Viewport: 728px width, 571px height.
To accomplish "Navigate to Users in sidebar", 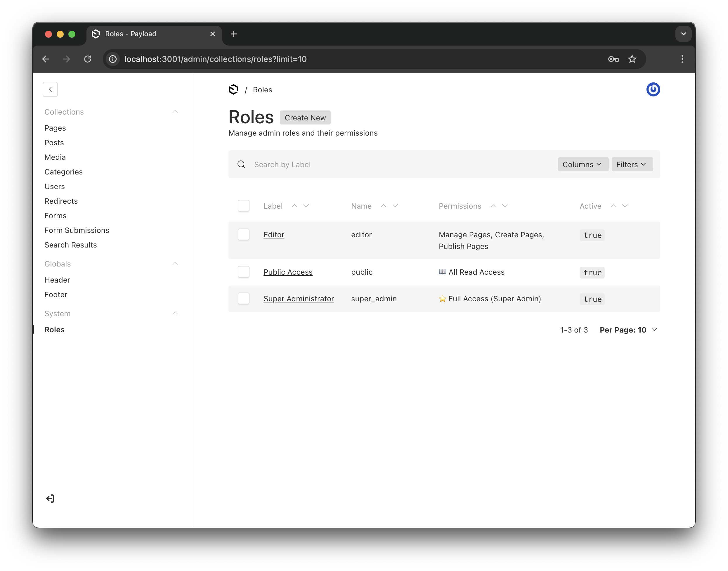I will click(x=54, y=186).
